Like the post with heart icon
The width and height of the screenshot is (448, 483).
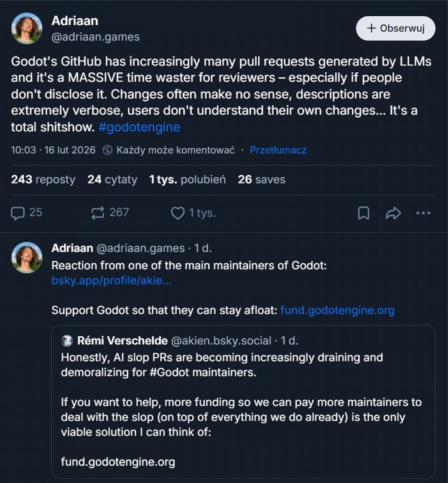click(x=178, y=213)
